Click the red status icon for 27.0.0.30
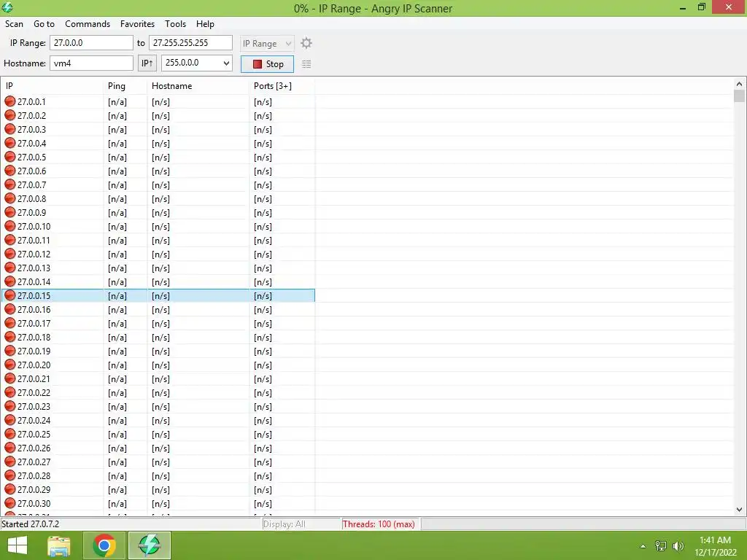Screen dimensions: 747x560 (x=10, y=503)
